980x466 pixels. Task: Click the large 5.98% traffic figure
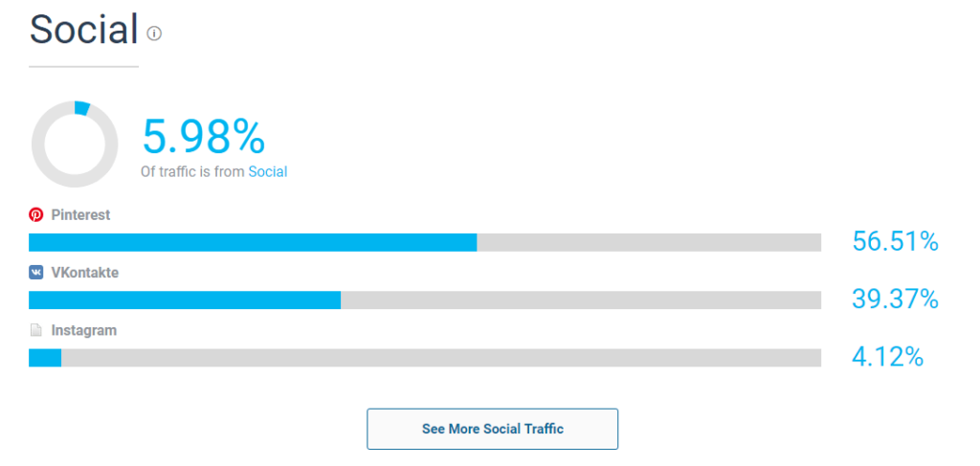pos(203,137)
